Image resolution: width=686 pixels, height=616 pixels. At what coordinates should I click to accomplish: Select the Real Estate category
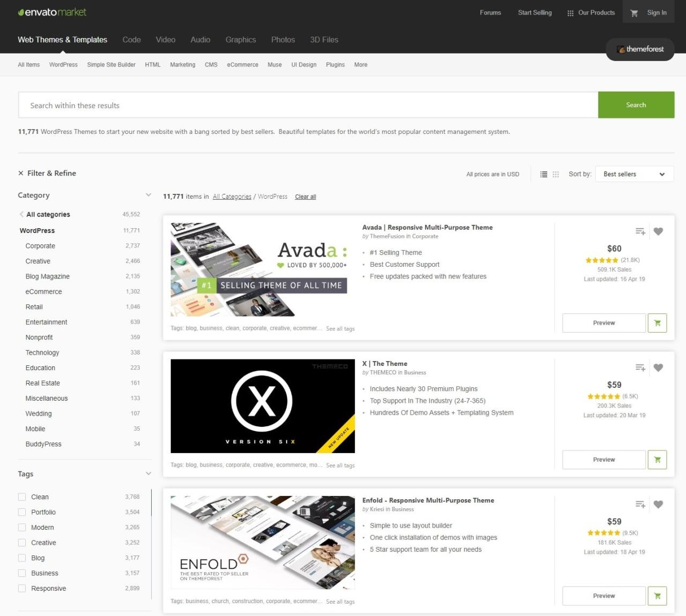tap(42, 383)
